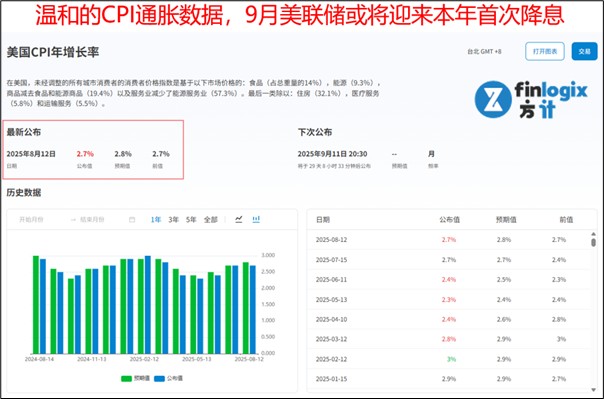Select the 1年 time range
Screen dimensions: 604x399
tap(156, 220)
